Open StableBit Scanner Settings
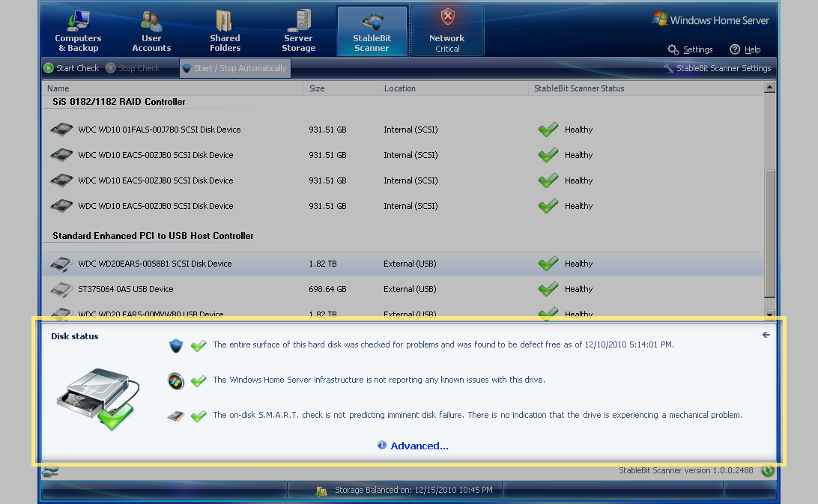The image size is (818, 504). (x=718, y=68)
